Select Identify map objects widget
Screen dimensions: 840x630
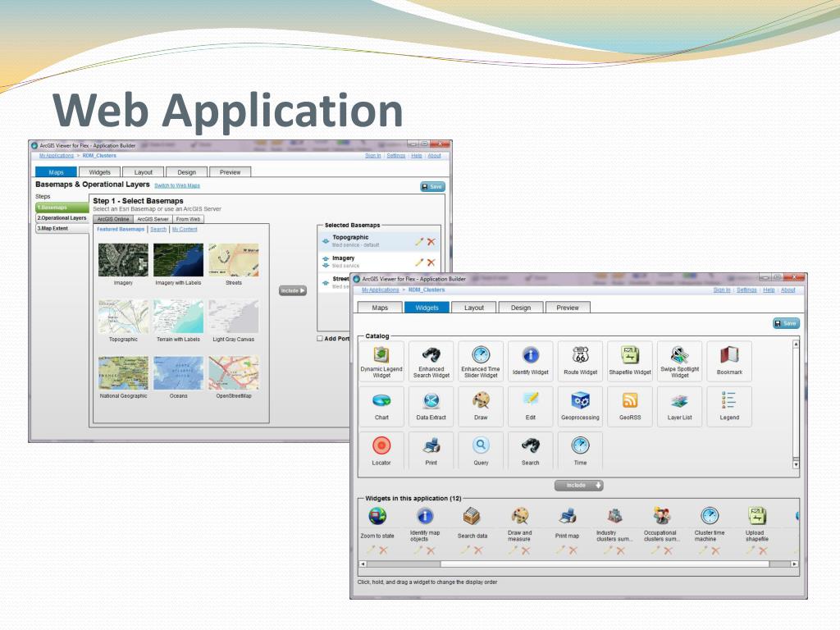(x=425, y=524)
